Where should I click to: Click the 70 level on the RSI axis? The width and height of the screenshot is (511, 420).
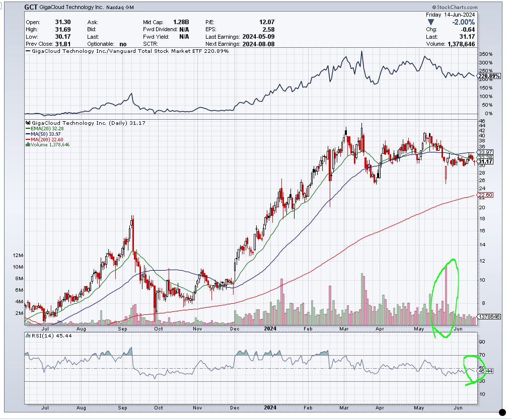pyautogui.click(x=482, y=355)
